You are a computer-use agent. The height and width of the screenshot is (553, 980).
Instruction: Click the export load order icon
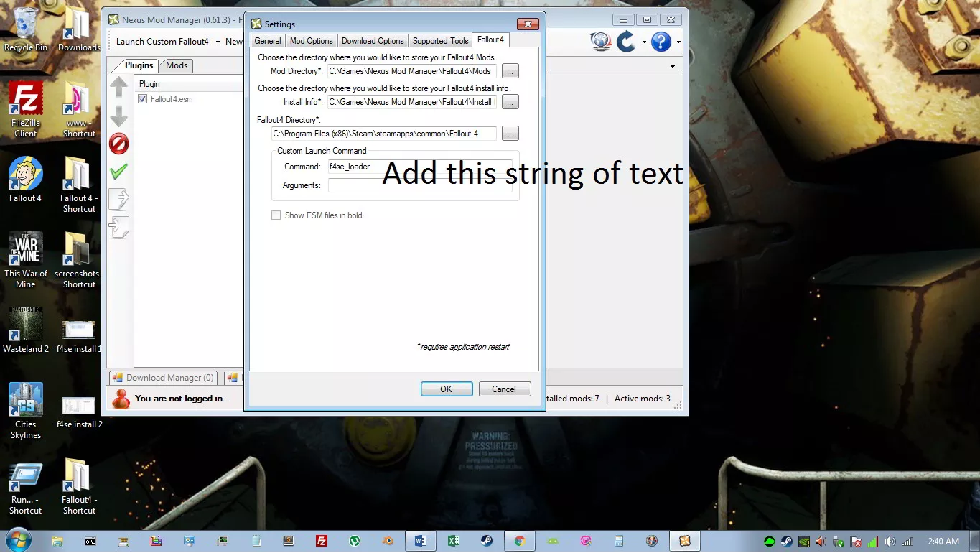pyautogui.click(x=118, y=199)
